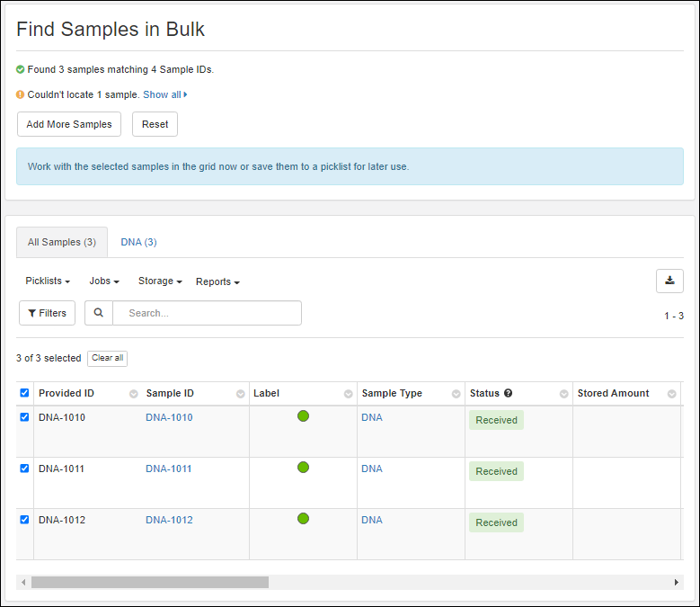The width and height of the screenshot is (700, 607).
Task: Uncheck the DNA-1010 row checkbox
Action: pos(24,417)
